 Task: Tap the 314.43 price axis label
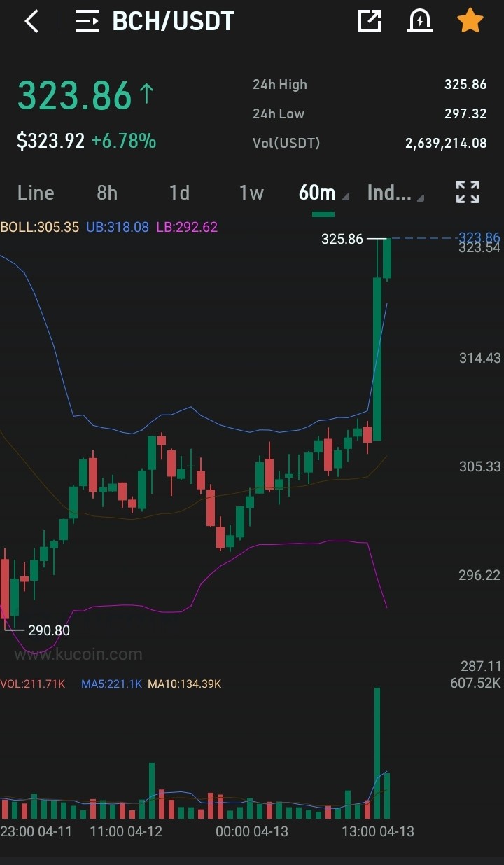(480, 358)
